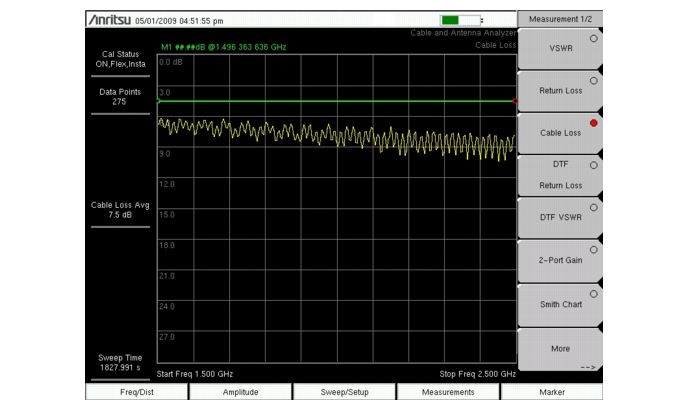Open the Smith Chart measurement
This screenshot has height=408, width=689.
coord(559,304)
